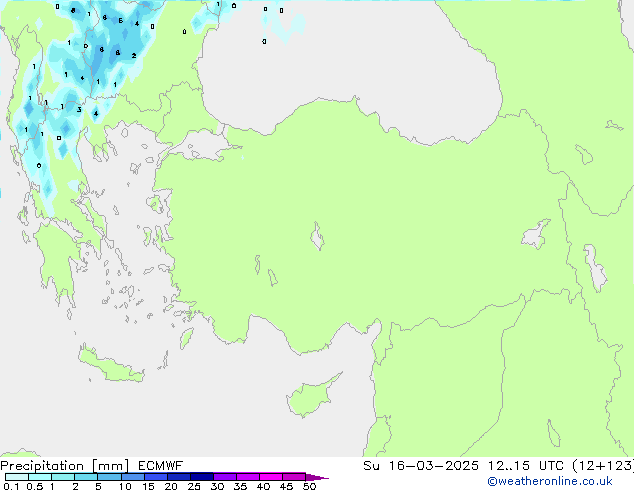Select the 0.5–1 mm legend color box

coord(40,477)
